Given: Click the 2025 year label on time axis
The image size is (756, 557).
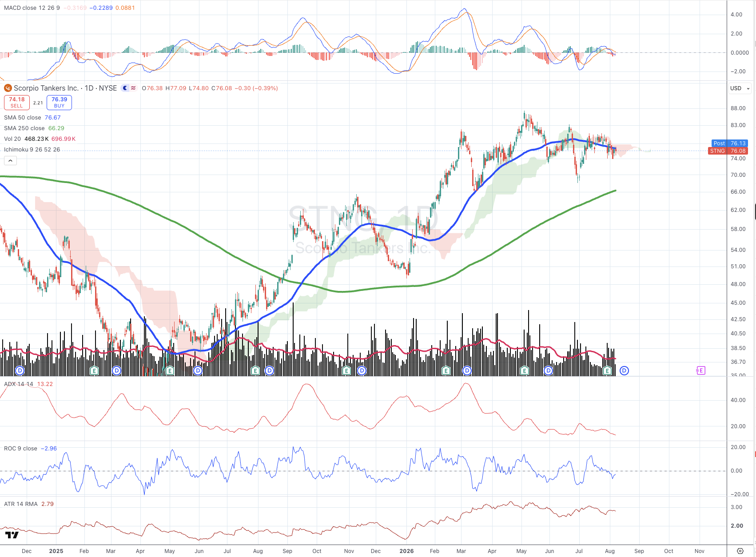Looking at the screenshot, I should pyautogui.click(x=56, y=551).
